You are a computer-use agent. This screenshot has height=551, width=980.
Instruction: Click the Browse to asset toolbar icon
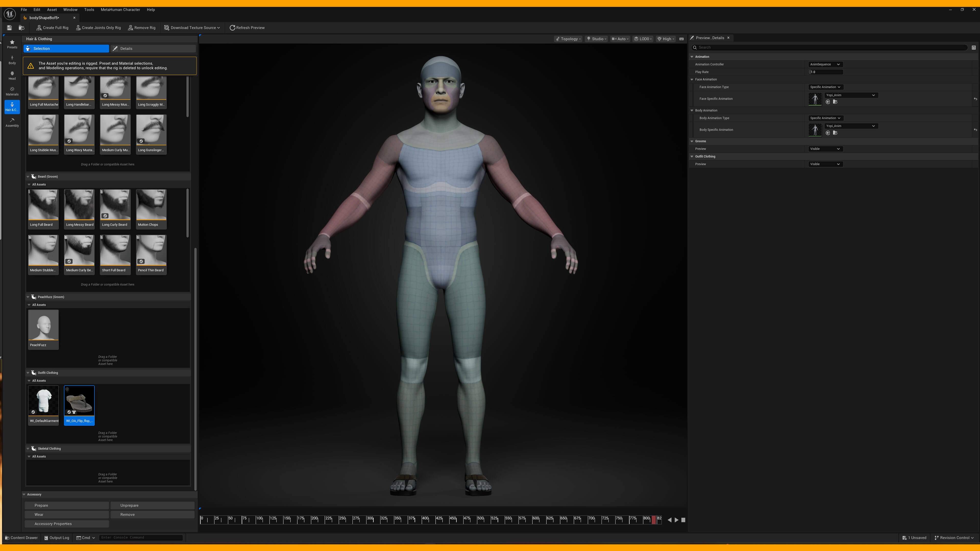pos(22,28)
